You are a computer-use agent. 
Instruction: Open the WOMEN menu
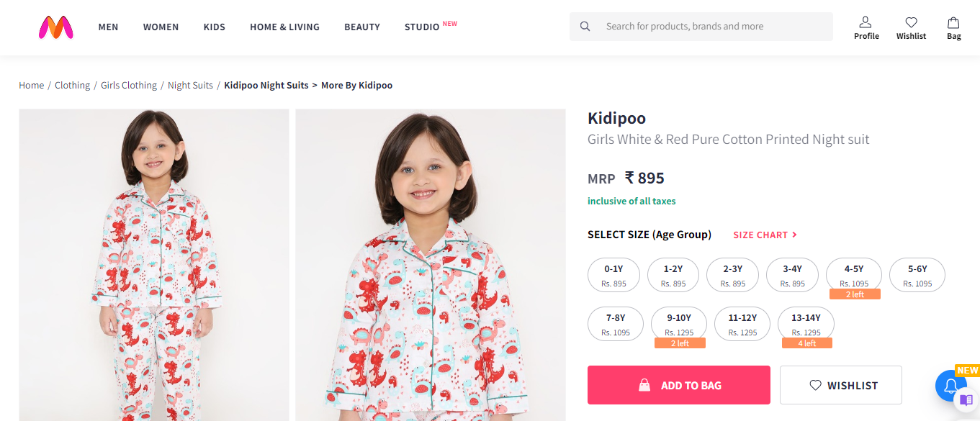pos(161,27)
